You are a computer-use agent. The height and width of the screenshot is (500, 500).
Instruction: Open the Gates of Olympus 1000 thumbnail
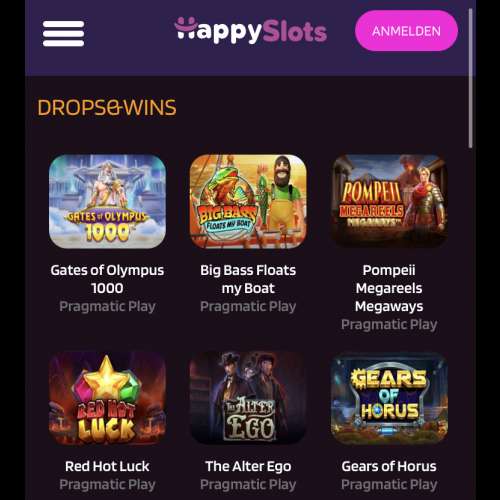107,201
